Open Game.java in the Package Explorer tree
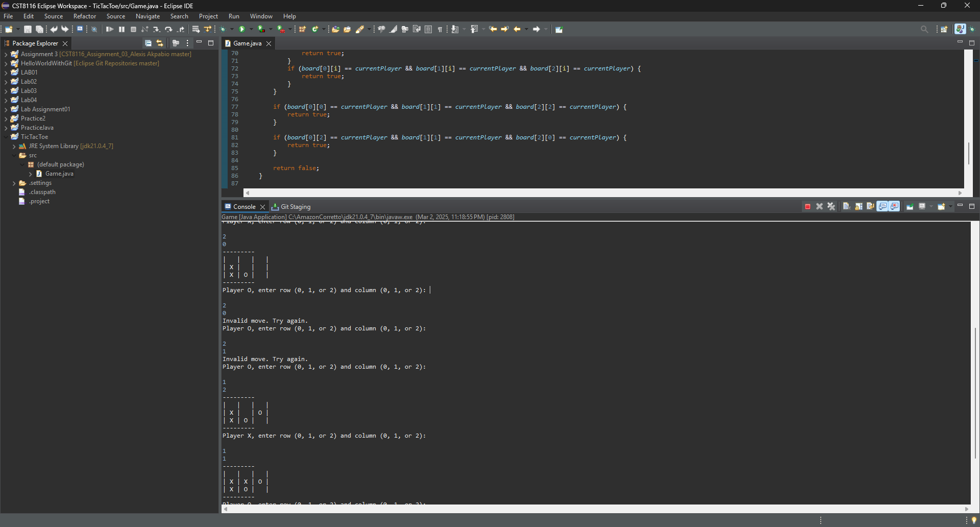The image size is (980, 527). pyautogui.click(x=59, y=174)
